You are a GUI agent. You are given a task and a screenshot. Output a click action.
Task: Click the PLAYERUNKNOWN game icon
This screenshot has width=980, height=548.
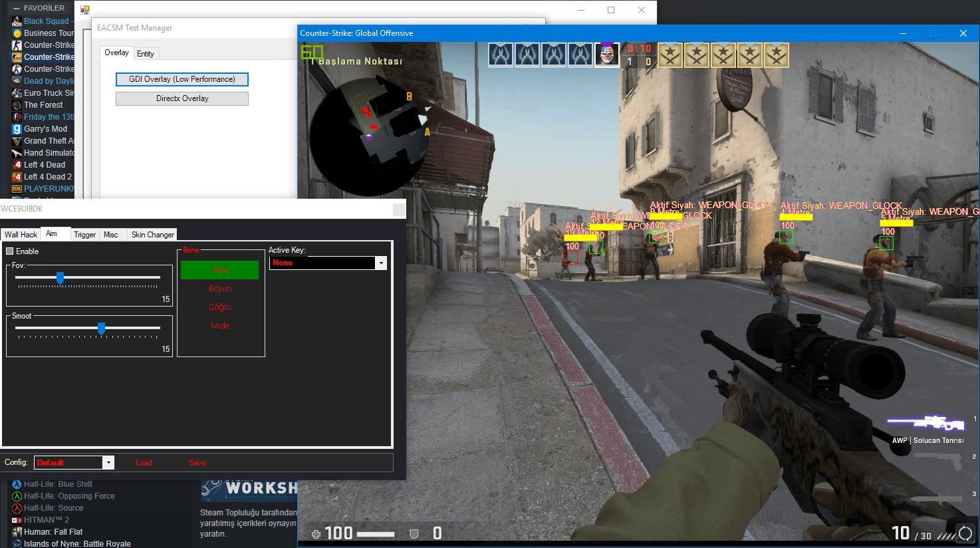coord(17,189)
